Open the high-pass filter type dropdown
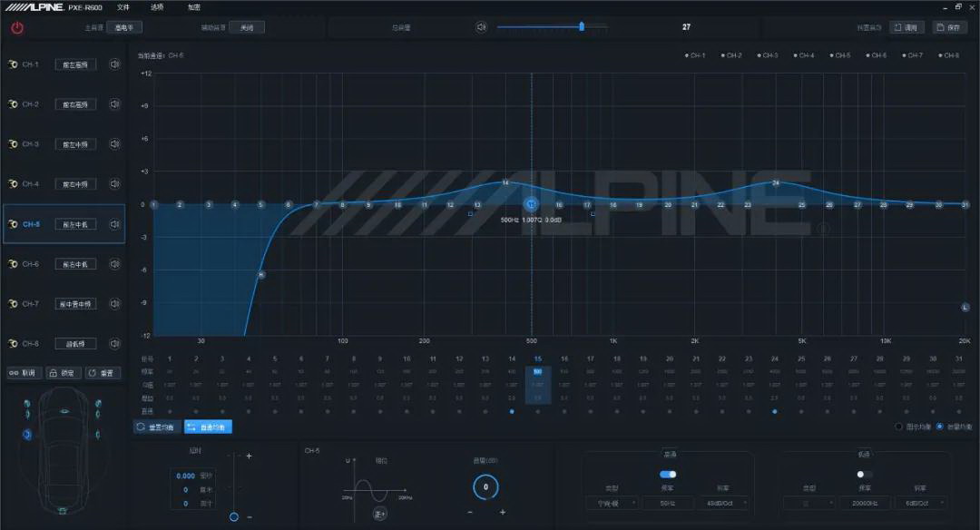This screenshot has height=530, width=980. [612, 503]
